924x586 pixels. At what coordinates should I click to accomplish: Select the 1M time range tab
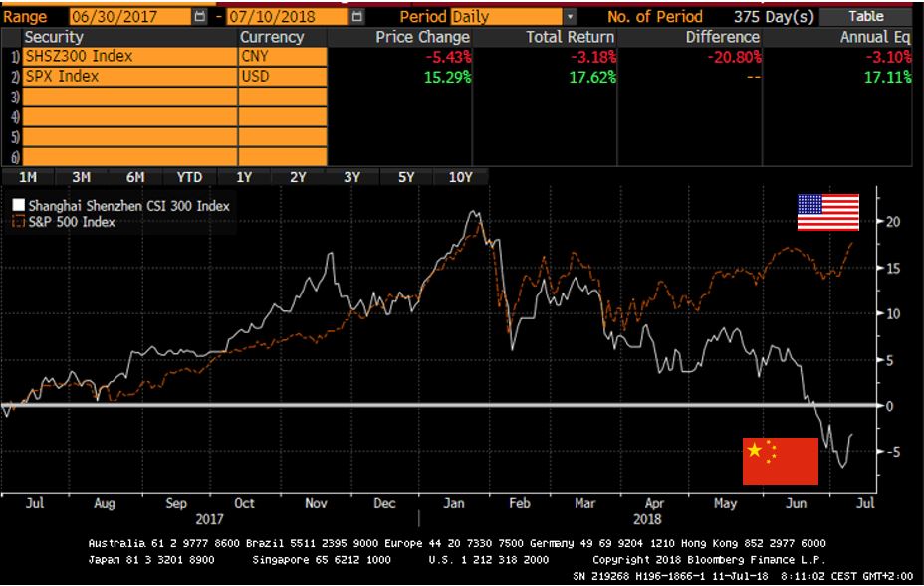[x=28, y=177]
